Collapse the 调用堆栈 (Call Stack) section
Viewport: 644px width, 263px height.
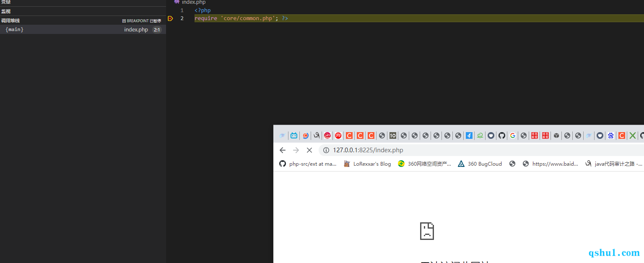pos(83,21)
